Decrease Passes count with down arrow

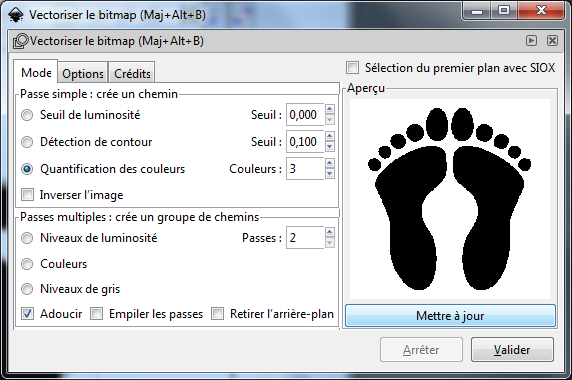tap(330, 243)
